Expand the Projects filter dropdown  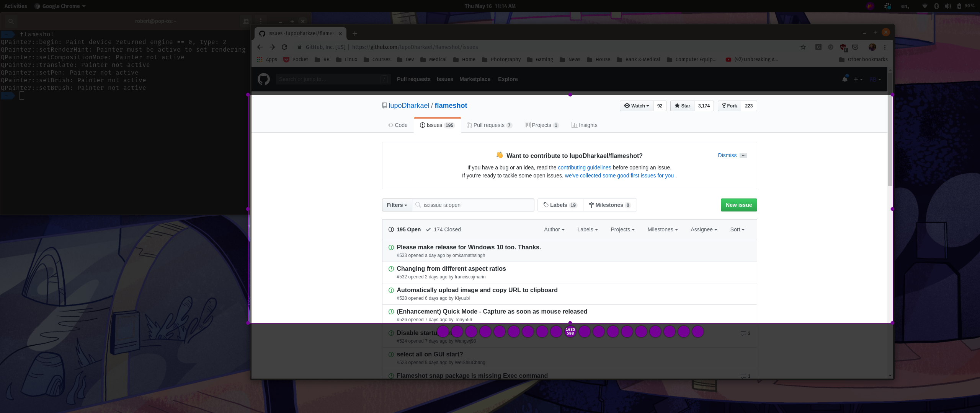click(x=622, y=229)
